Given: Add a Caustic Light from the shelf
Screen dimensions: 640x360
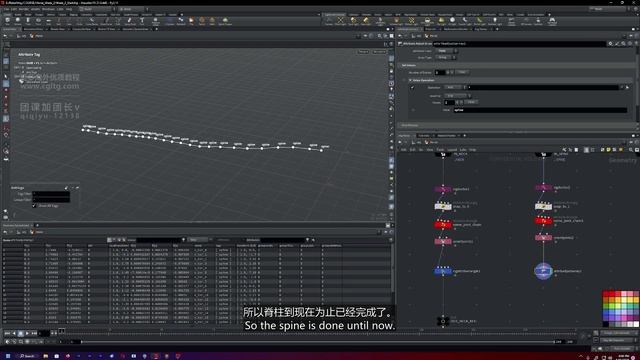Looking at the screenshot, I should tap(466, 21).
